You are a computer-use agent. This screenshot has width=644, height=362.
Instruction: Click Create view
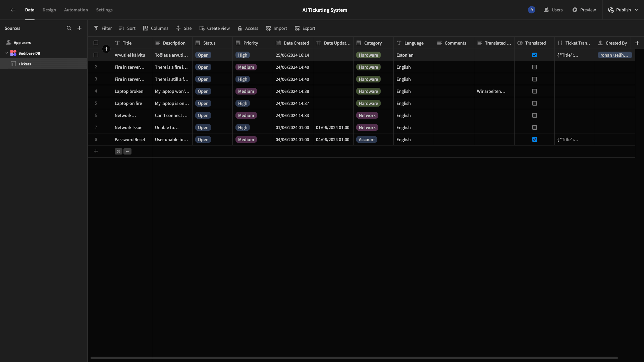tap(215, 28)
